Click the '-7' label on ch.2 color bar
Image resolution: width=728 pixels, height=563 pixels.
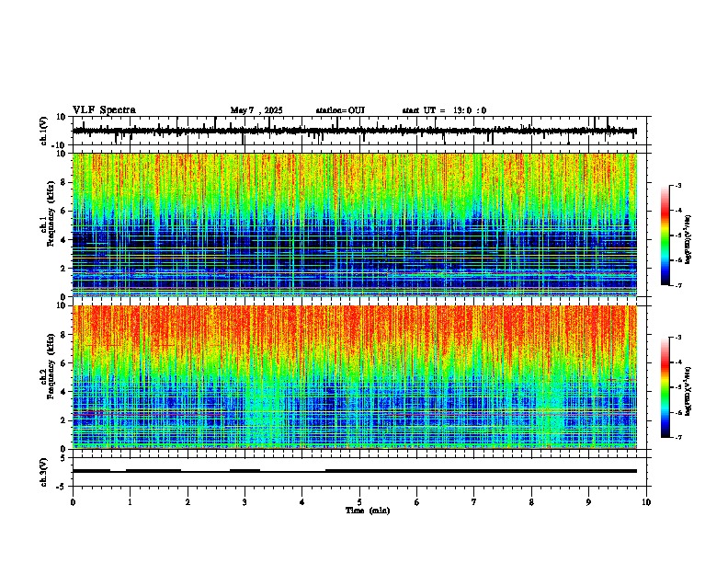click(x=678, y=437)
